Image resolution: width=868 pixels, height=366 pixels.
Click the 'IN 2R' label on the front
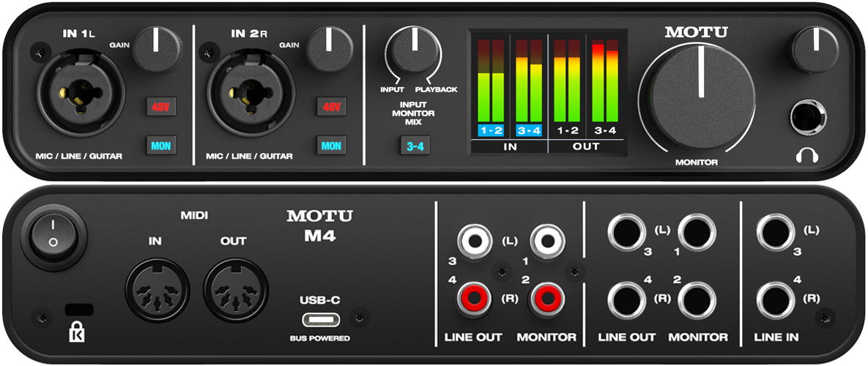[250, 34]
